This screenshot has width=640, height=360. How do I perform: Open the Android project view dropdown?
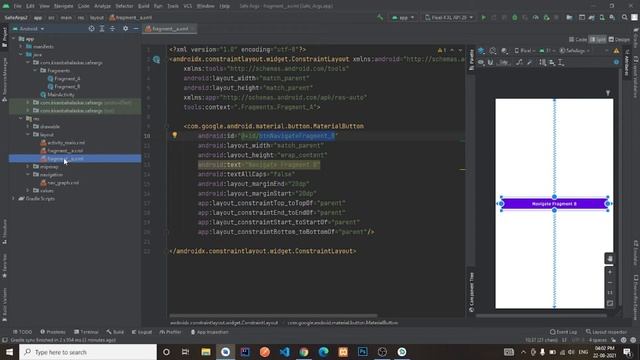[29, 29]
